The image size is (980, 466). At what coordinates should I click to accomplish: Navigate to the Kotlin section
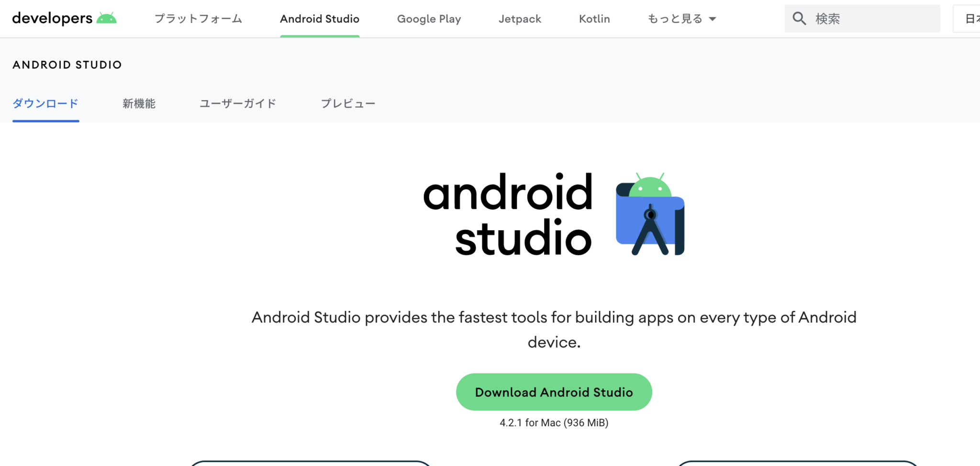[594, 19]
